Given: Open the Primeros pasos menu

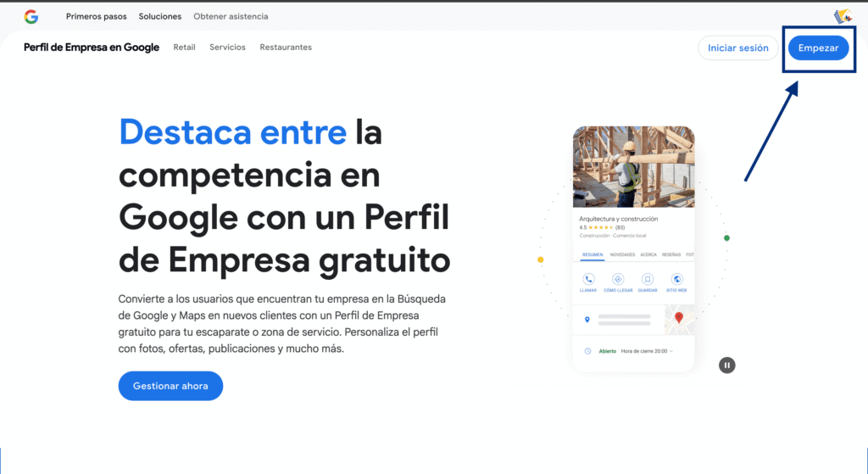Looking at the screenshot, I should [x=97, y=16].
